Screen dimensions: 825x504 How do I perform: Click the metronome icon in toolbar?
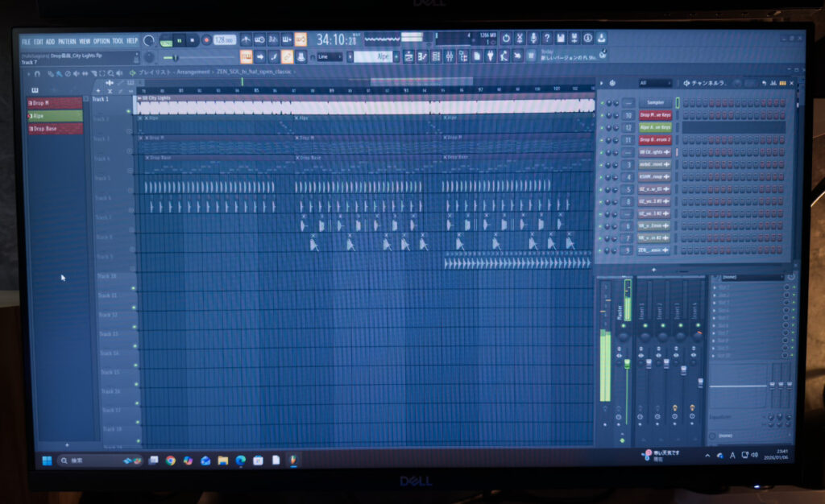point(246,39)
